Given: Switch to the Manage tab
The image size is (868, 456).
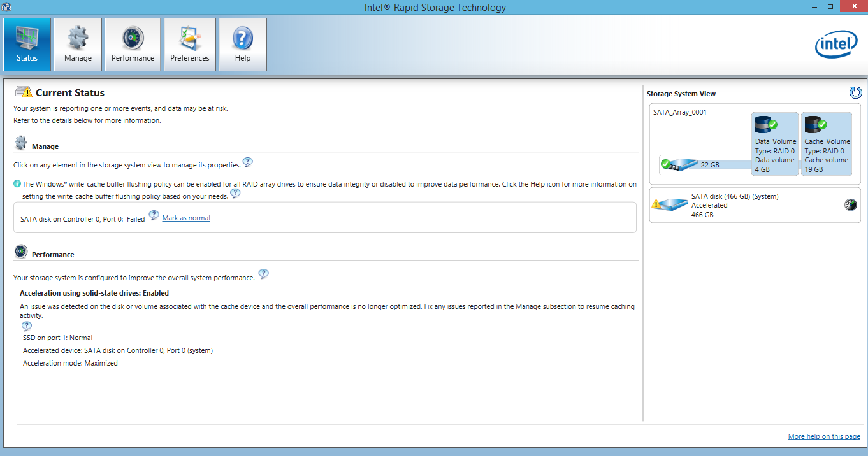Looking at the screenshot, I should tap(78, 44).
